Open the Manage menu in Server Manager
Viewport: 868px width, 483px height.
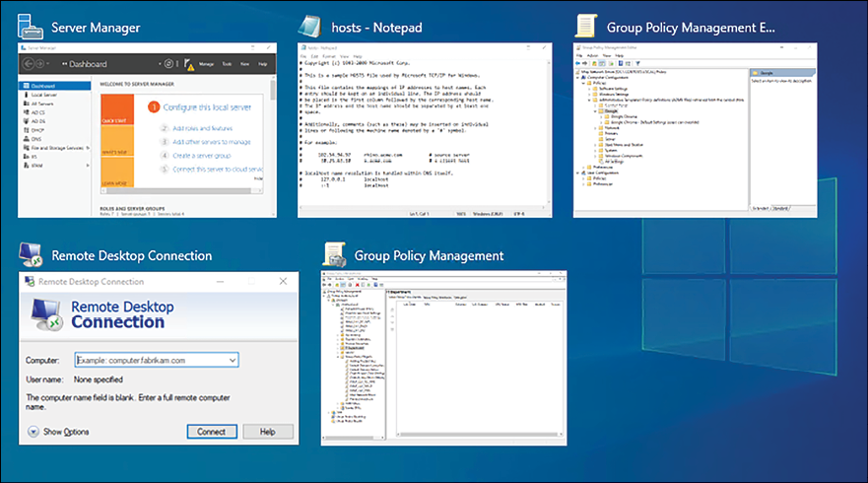click(x=206, y=64)
